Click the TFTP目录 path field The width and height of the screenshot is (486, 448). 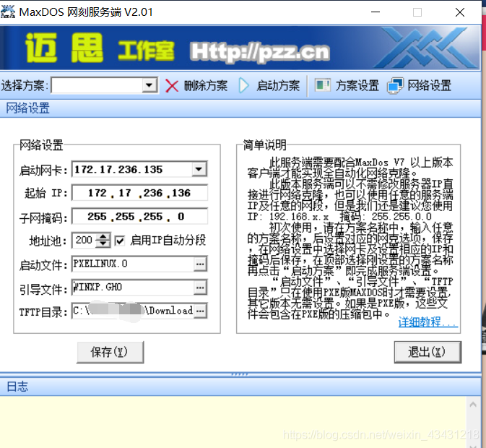(133, 311)
